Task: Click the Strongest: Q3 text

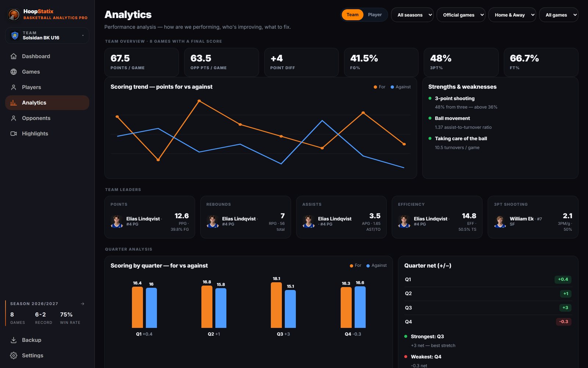Action: 427,336
